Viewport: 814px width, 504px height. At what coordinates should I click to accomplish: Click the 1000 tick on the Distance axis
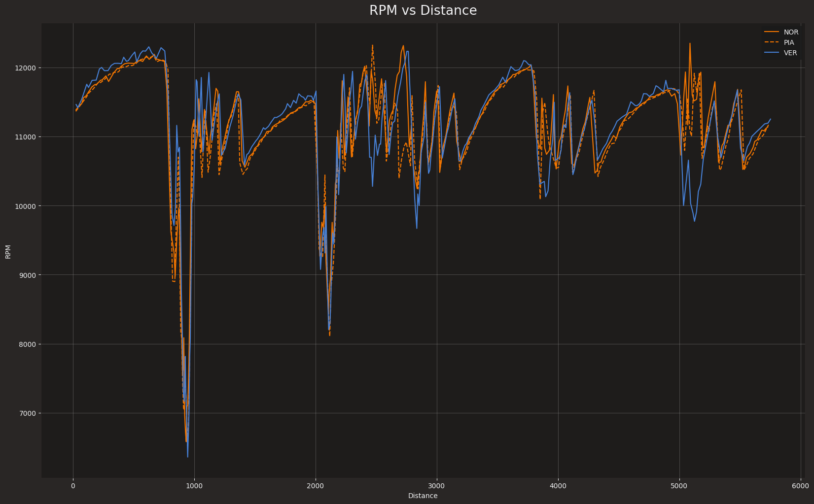pyautogui.click(x=194, y=485)
